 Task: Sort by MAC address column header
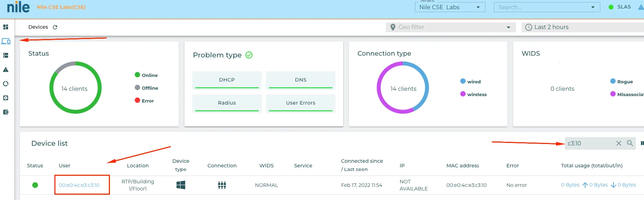coord(463,166)
